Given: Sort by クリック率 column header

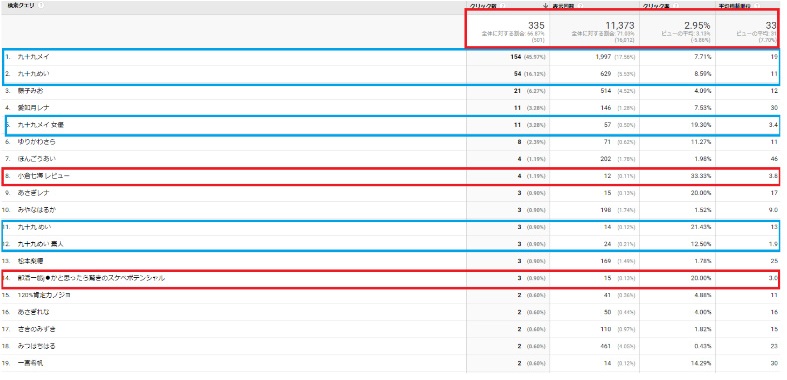Looking at the screenshot, I should [x=655, y=7].
